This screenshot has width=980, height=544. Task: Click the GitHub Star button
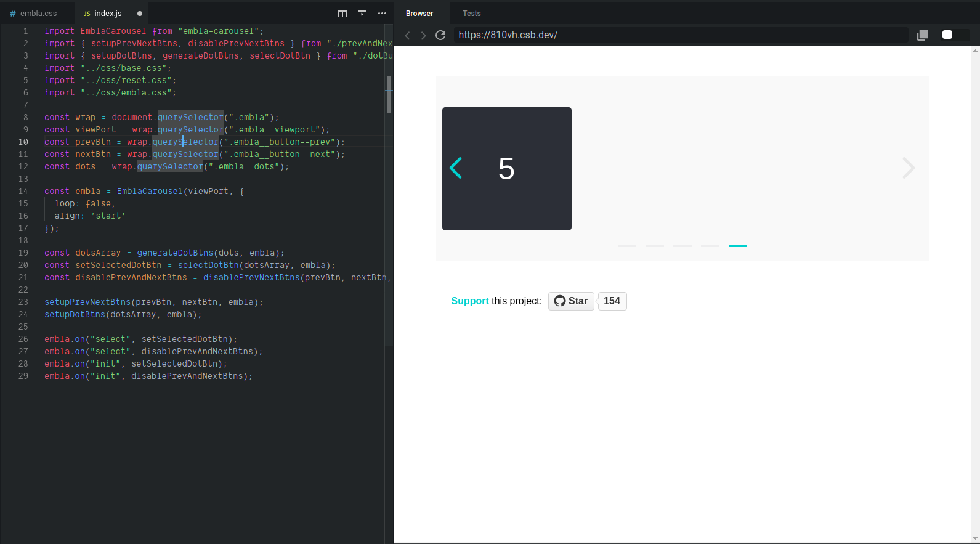pyautogui.click(x=571, y=301)
